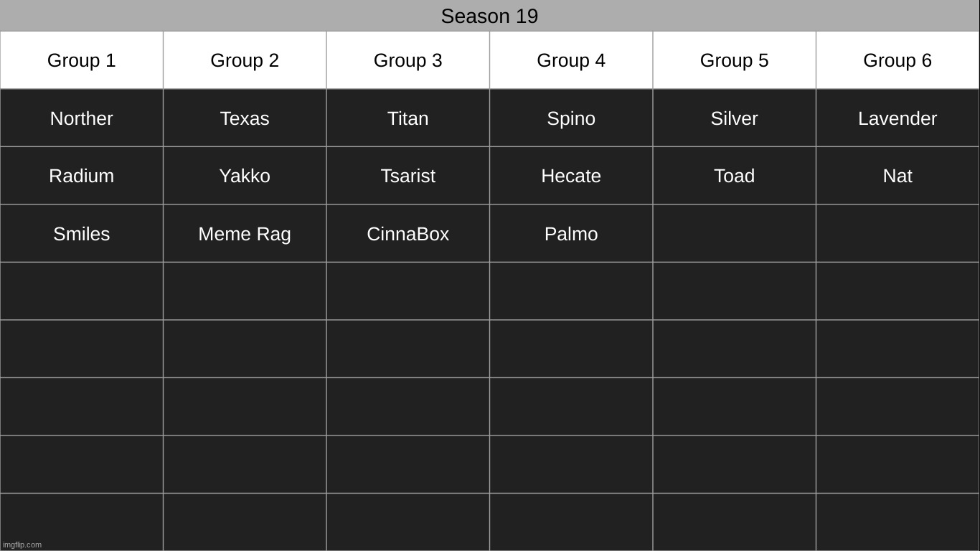Select the Yakko entry
The image size is (980, 551).
pyautogui.click(x=245, y=176)
